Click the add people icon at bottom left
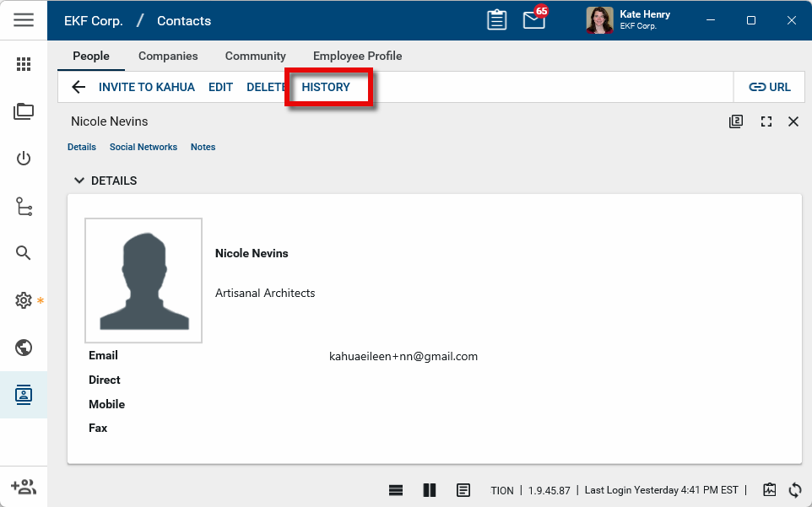Image resolution: width=812 pixels, height=507 pixels. [24, 487]
